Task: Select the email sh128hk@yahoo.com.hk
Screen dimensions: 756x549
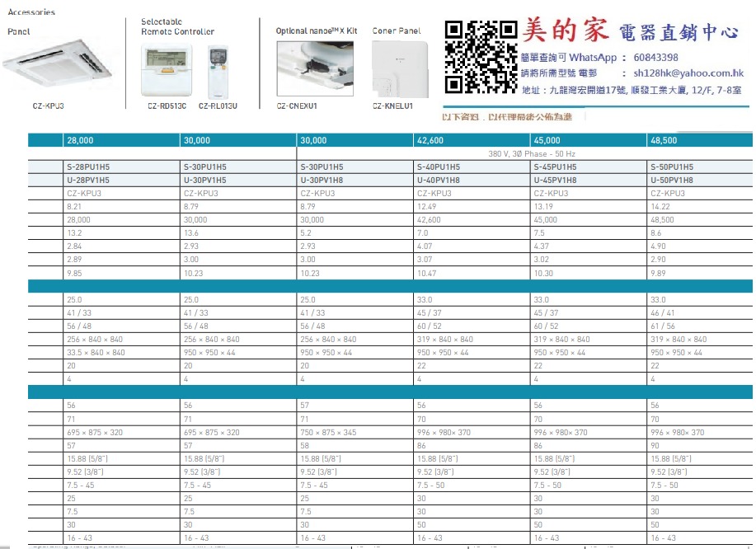Action: coord(688,73)
